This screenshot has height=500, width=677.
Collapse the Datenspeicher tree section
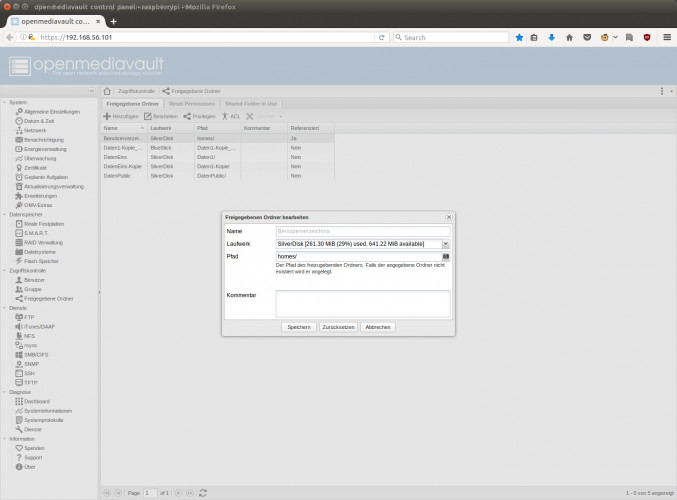pos(4,215)
